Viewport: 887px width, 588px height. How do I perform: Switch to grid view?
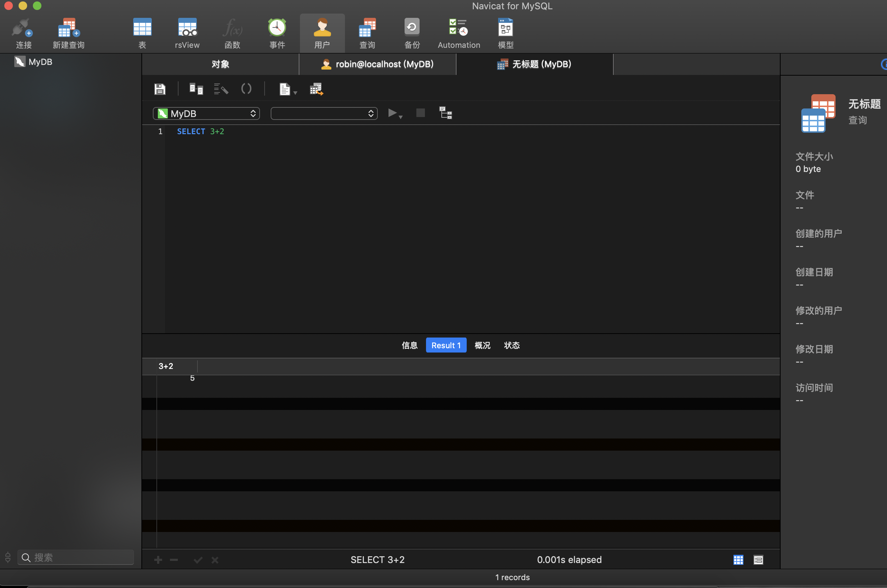tap(738, 559)
